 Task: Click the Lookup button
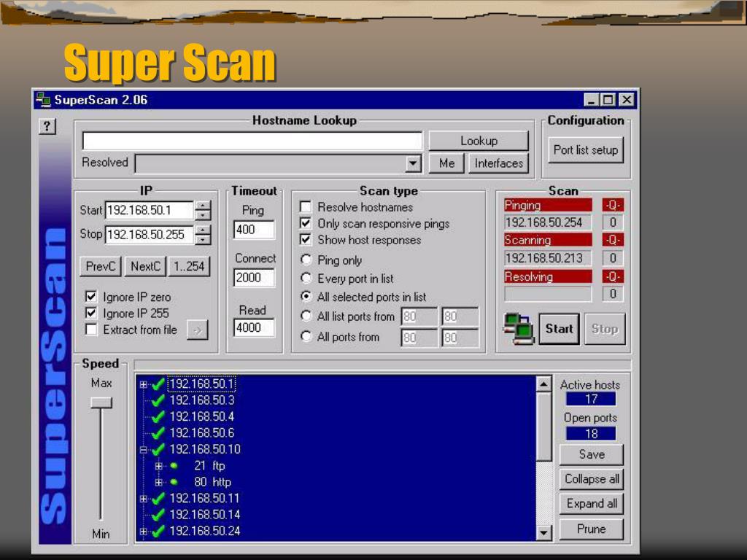tap(479, 141)
